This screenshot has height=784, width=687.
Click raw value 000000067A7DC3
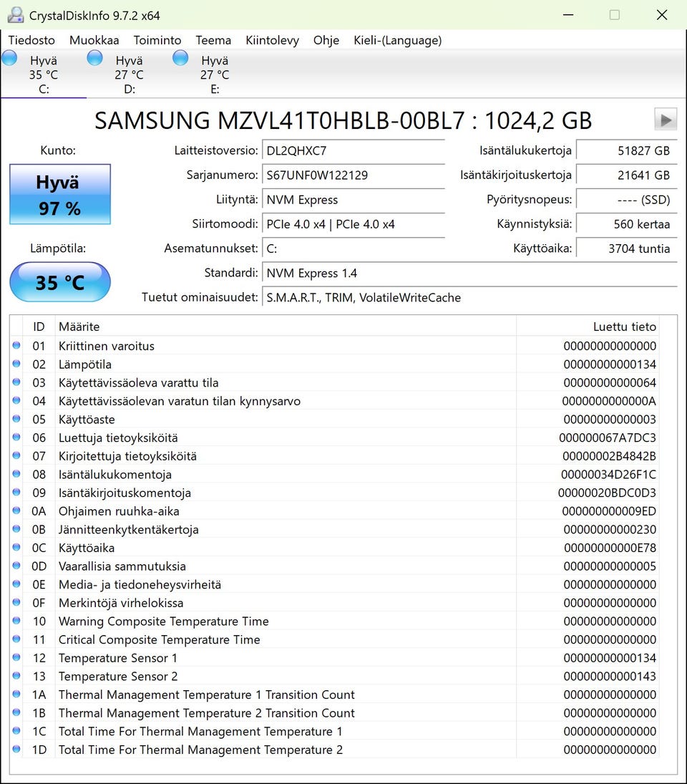point(608,437)
